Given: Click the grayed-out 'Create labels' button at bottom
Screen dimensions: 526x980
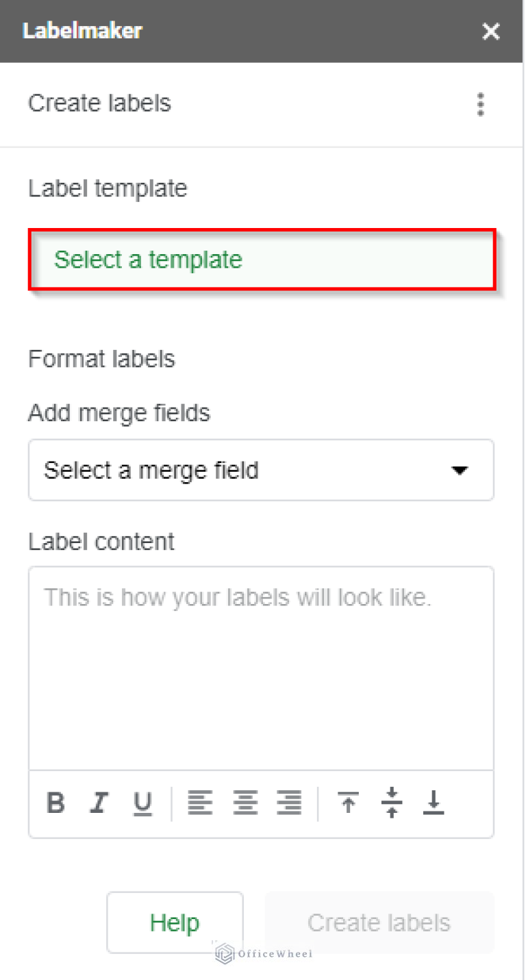Looking at the screenshot, I should (x=379, y=922).
